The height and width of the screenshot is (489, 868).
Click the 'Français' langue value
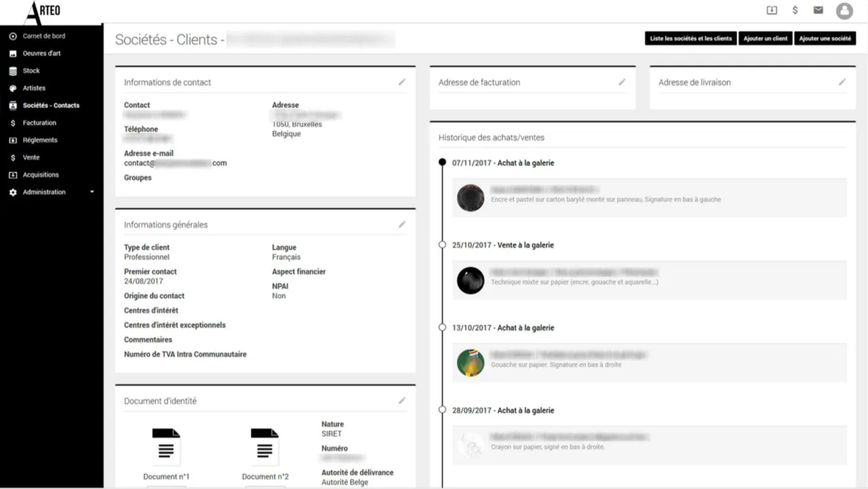(x=286, y=257)
